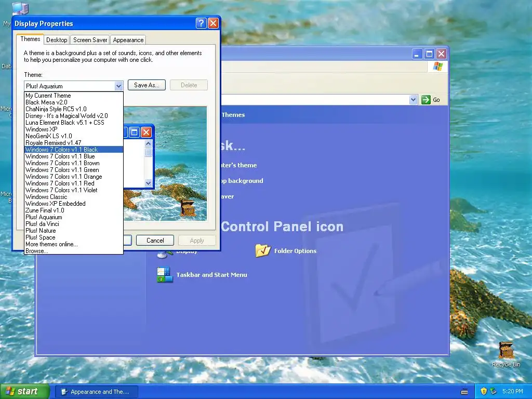Select Windows 7 Colors v1.1 Blue
This screenshot has height=399, width=532.
74,156
